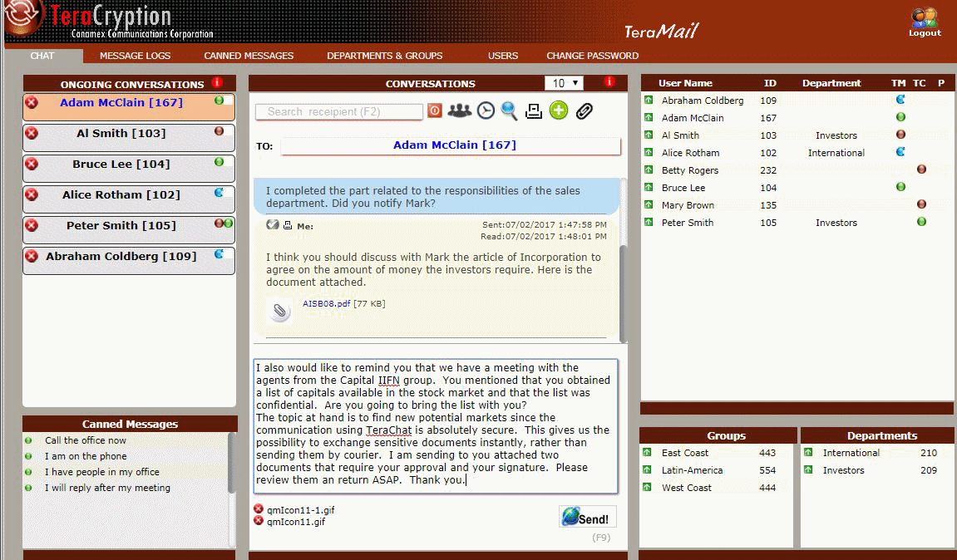957x560 pixels.
Task: Close the Alice Rotham ongoing conversation
Action: point(32,194)
